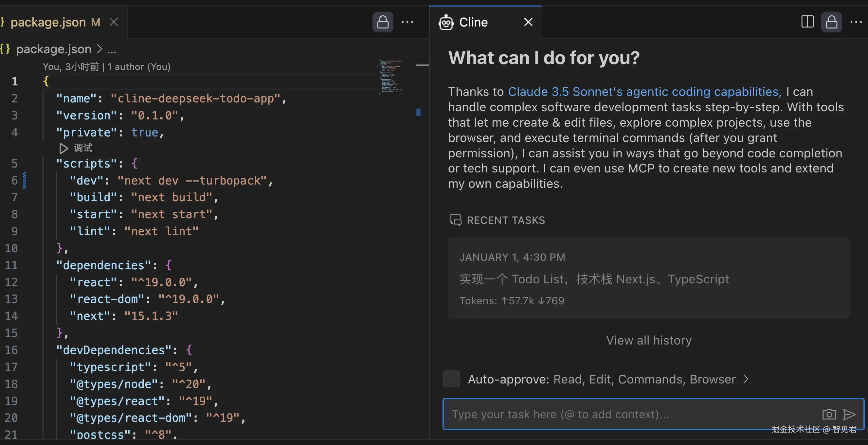Click the Recent Tasks chat icon
Image resolution: width=868 pixels, height=445 pixels.
tap(455, 220)
